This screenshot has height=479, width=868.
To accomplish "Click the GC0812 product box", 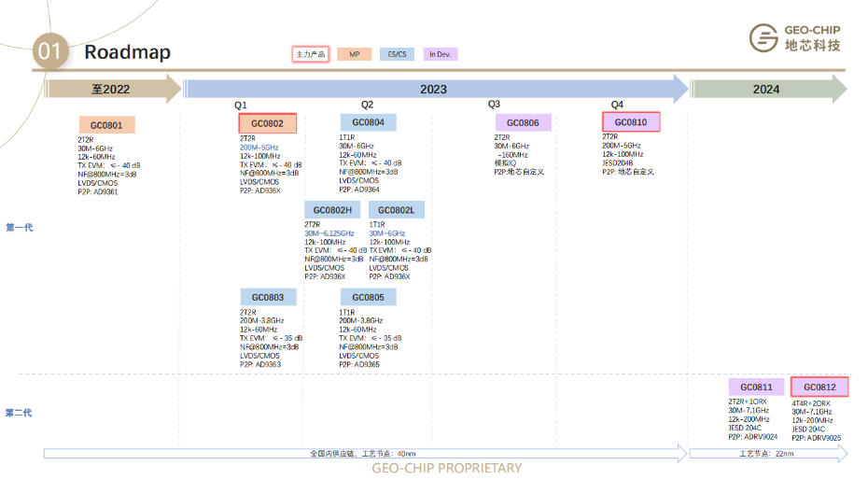I will (x=819, y=387).
